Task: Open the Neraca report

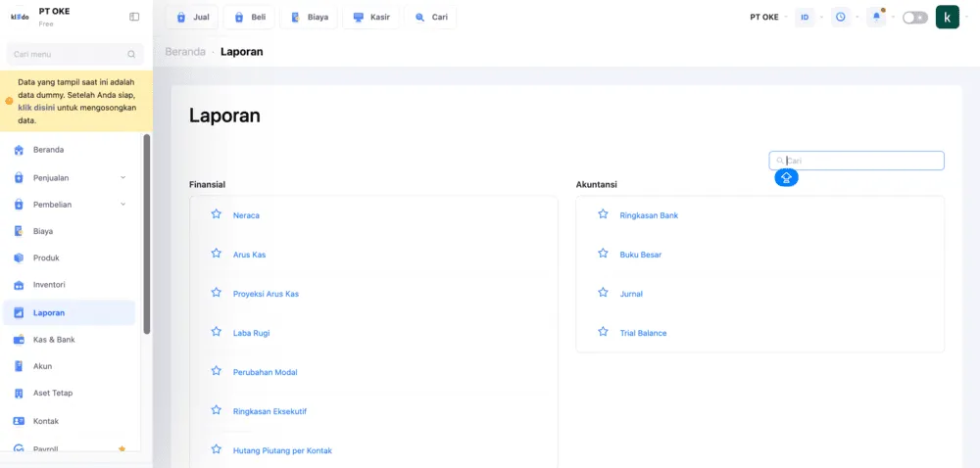Action: pyautogui.click(x=246, y=215)
